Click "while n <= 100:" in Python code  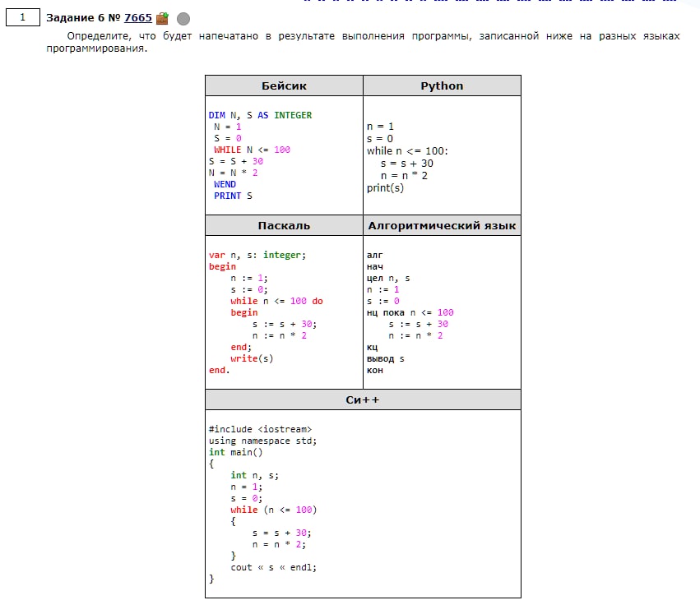click(407, 150)
